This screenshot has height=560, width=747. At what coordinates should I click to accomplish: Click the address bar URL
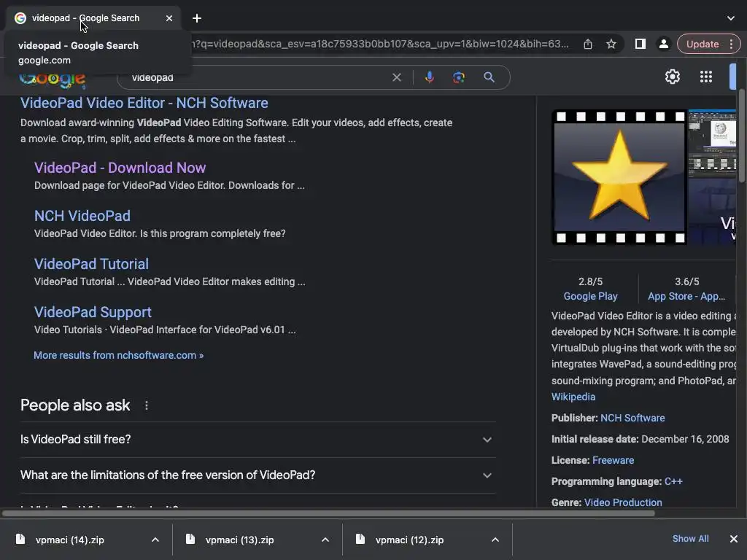tap(380, 44)
